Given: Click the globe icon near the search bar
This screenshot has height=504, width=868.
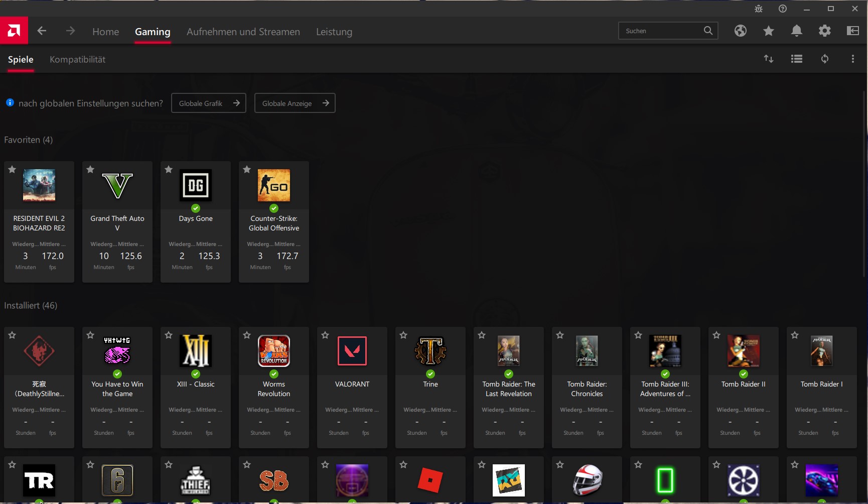Looking at the screenshot, I should click(x=741, y=31).
